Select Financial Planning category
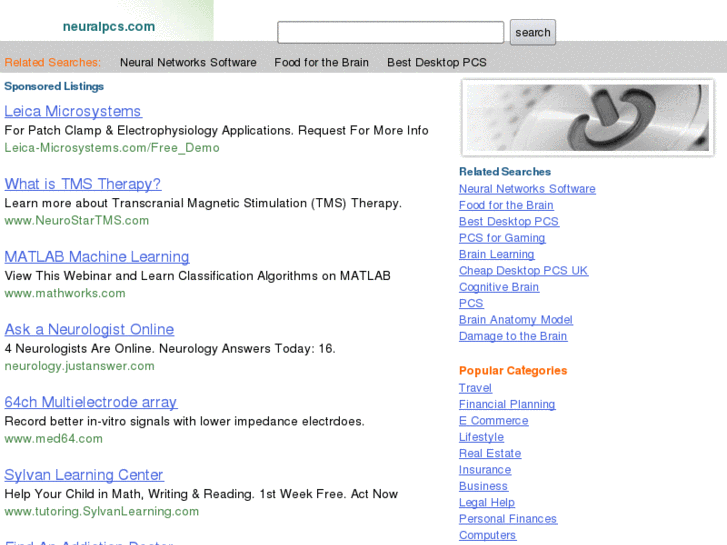Viewport: 727px width, 545px height. click(507, 404)
